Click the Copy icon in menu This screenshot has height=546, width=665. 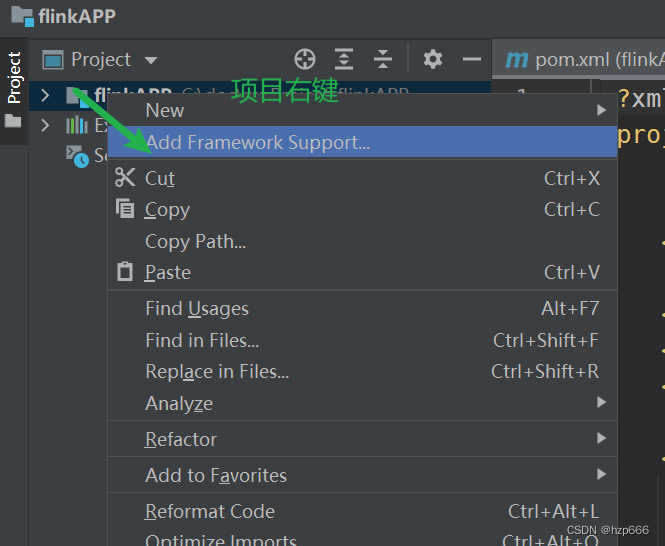point(125,209)
